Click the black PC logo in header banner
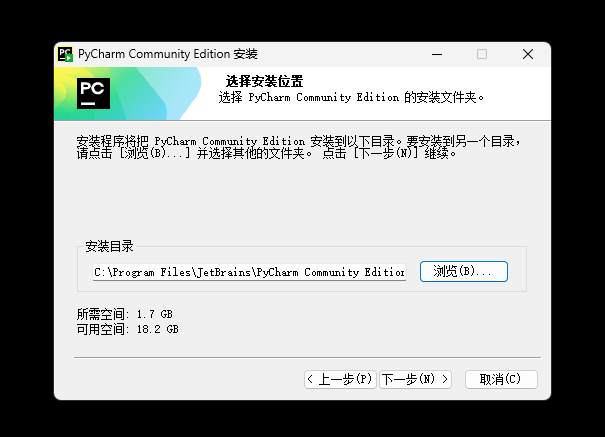Screen dimensions: 605x437 (x=93, y=93)
